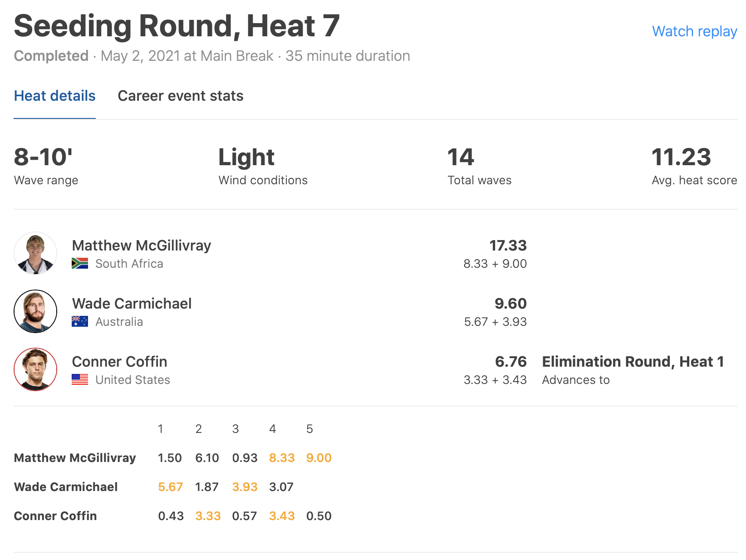Click Wade Carmichael's avatar picture
Image resolution: width=746 pixels, height=560 pixels.
pyautogui.click(x=35, y=311)
